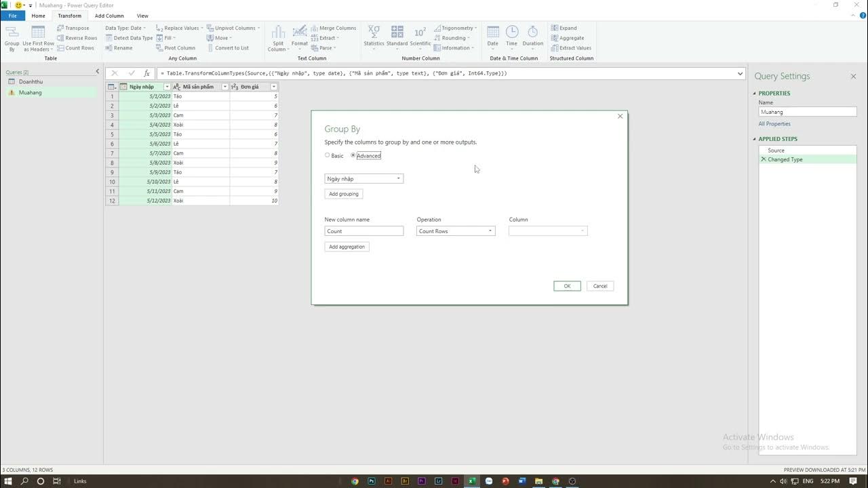Click the query Name field
The width and height of the screenshot is (868, 488).
point(807,112)
